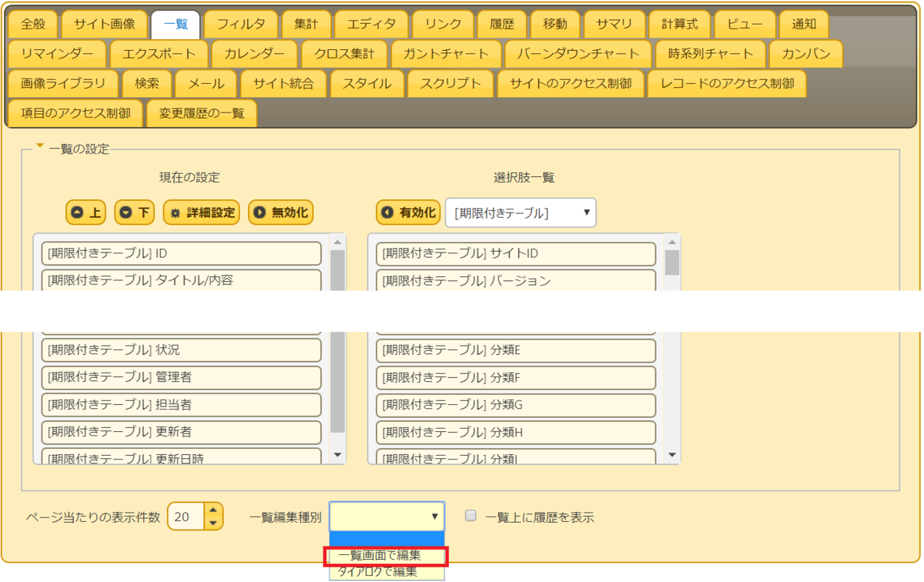This screenshot has height=582, width=924.
Task: Click scroll-down arrow of 現在の設定 list
Action: [x=337, y=455]
